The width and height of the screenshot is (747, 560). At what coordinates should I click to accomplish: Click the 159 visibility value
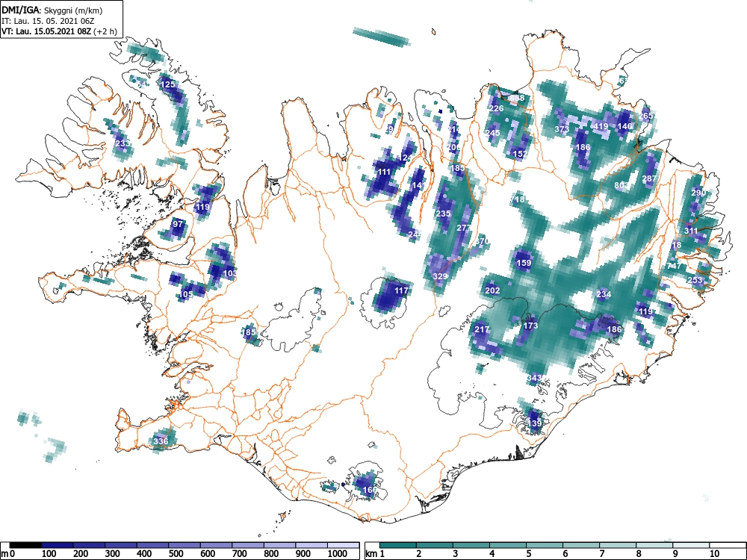[524, 263]
